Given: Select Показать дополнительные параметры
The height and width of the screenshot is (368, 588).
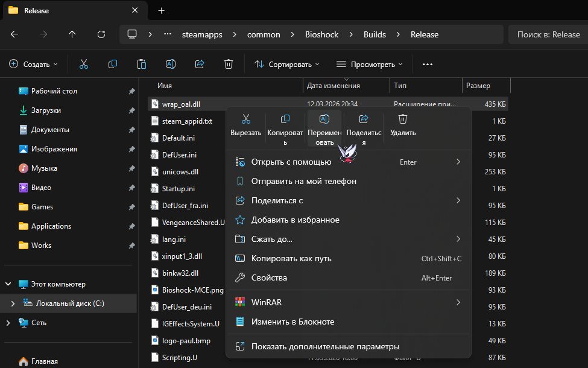Looking at the screenshot, I should click(349, 347).
